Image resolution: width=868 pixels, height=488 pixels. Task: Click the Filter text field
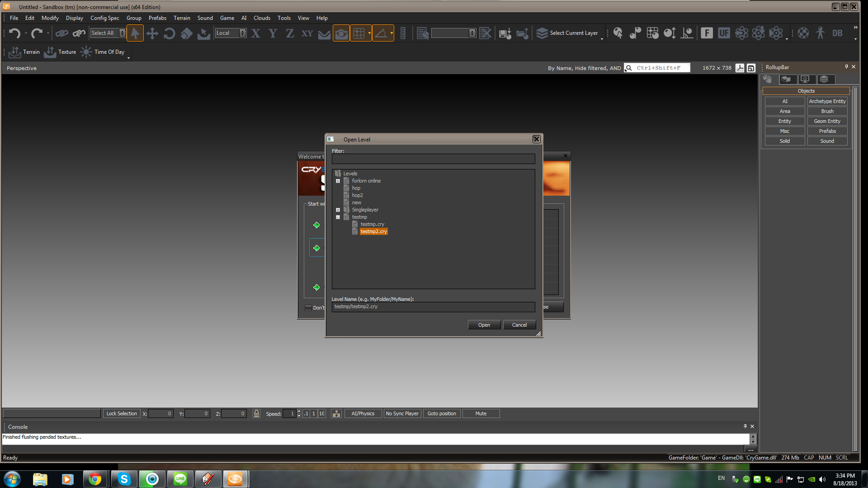pos(433,159)
